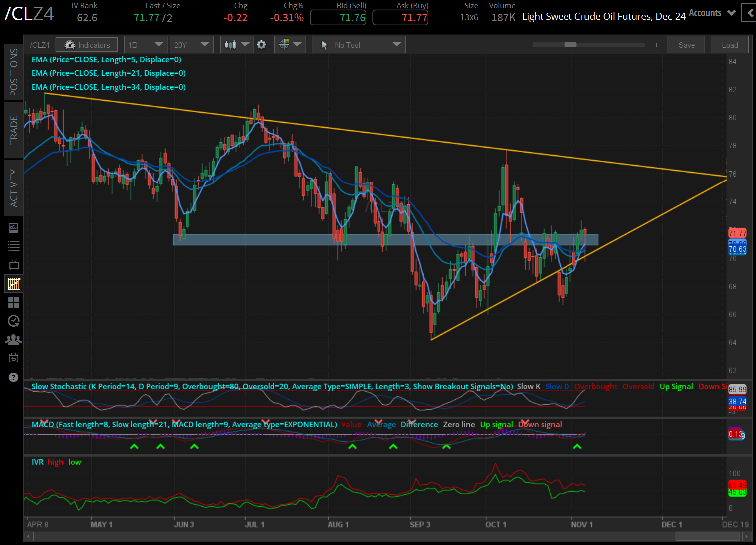756x545 pixels.
Task: Select EMA Length=5 study label
Action: click(106, 60)
